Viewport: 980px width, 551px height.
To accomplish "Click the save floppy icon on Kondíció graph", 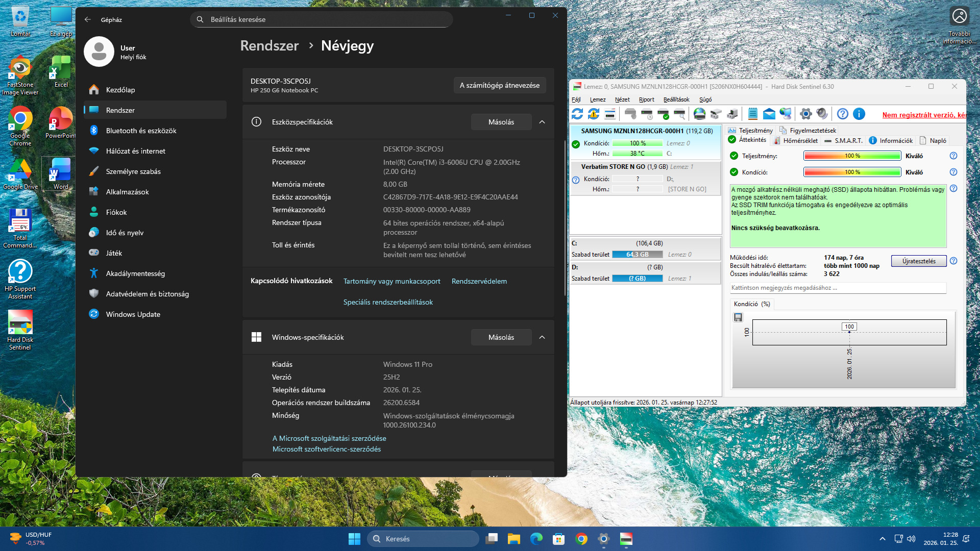I will [738, 317].
